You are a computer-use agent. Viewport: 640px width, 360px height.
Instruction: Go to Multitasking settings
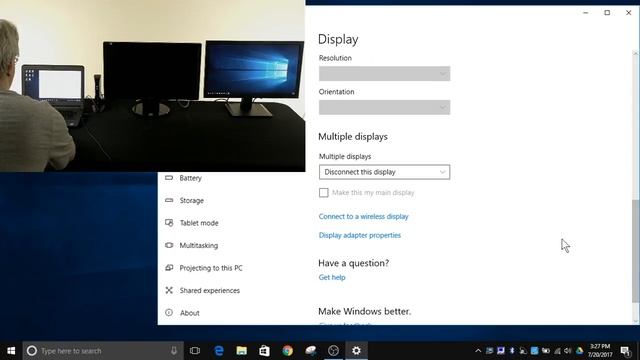point(199,245)
